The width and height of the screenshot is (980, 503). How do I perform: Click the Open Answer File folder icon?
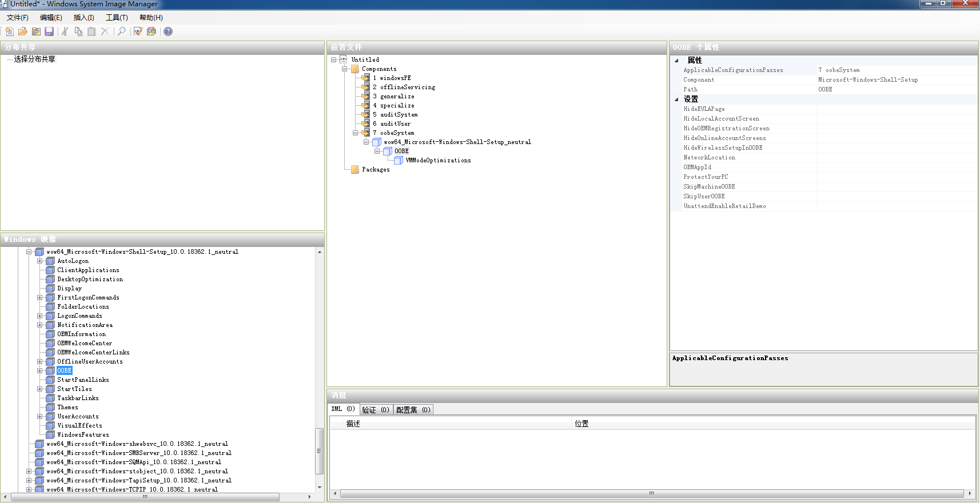pyautogui.click(x=23, y=31)
